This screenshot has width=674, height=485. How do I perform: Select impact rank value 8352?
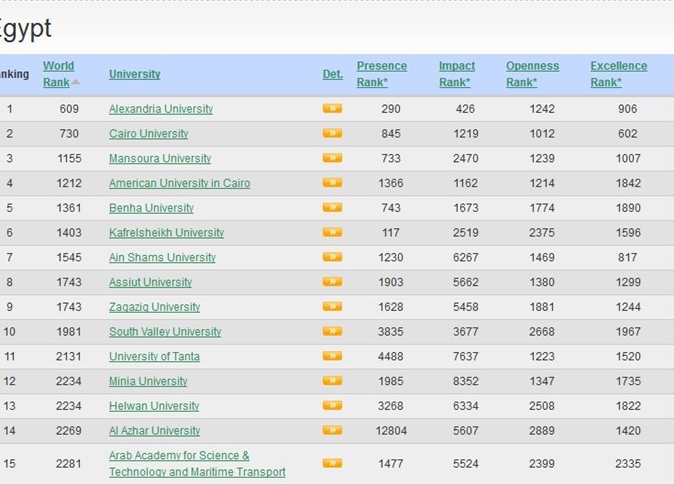[466, 381]
